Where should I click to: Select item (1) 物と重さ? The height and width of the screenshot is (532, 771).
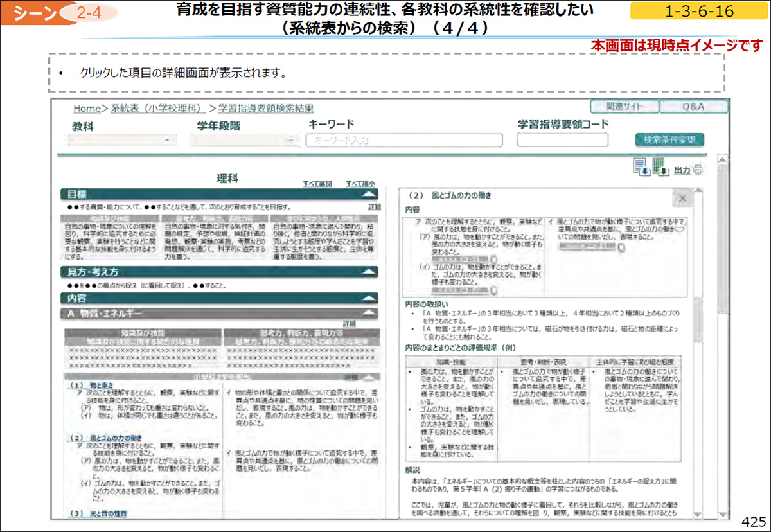click(91, 384)
